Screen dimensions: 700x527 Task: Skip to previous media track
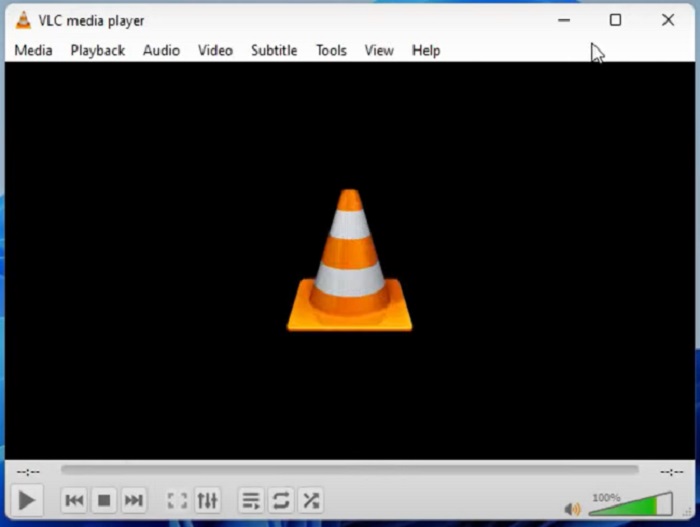(x=74, y=500)
